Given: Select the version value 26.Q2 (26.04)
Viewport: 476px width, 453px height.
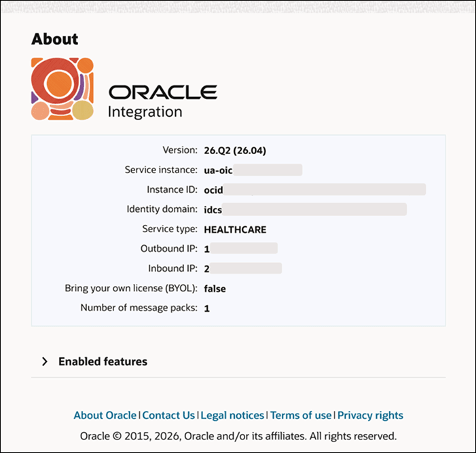Looking at the screenshot, I should (235, 150).
